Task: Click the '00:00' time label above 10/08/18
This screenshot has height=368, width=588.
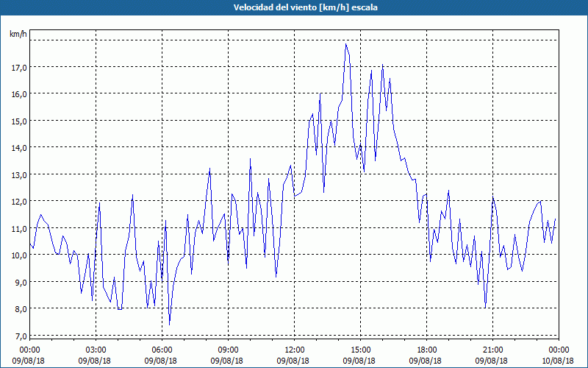Action: pyautogui.click(x=559, y=350)
